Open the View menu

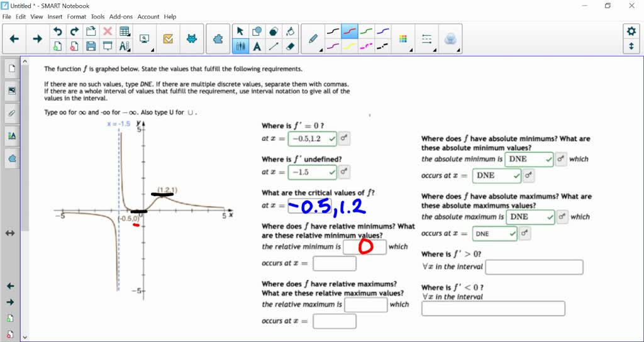pos(36,17)
